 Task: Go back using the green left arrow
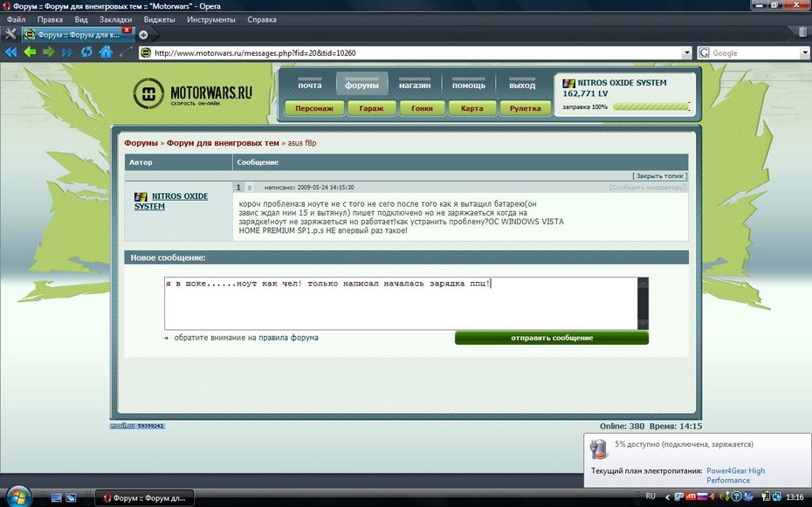pyautogui.click(x=30, y=52)
